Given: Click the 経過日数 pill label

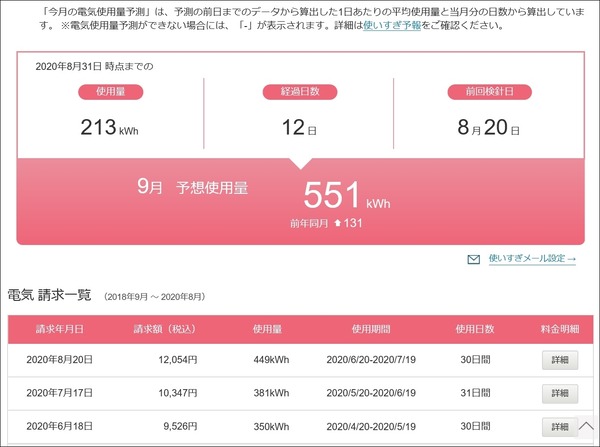Looking at the screenshot, I should click(300, 92).
